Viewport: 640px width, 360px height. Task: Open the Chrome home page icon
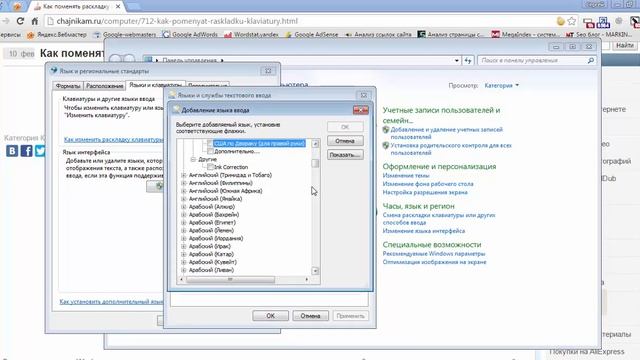[35, 21]
